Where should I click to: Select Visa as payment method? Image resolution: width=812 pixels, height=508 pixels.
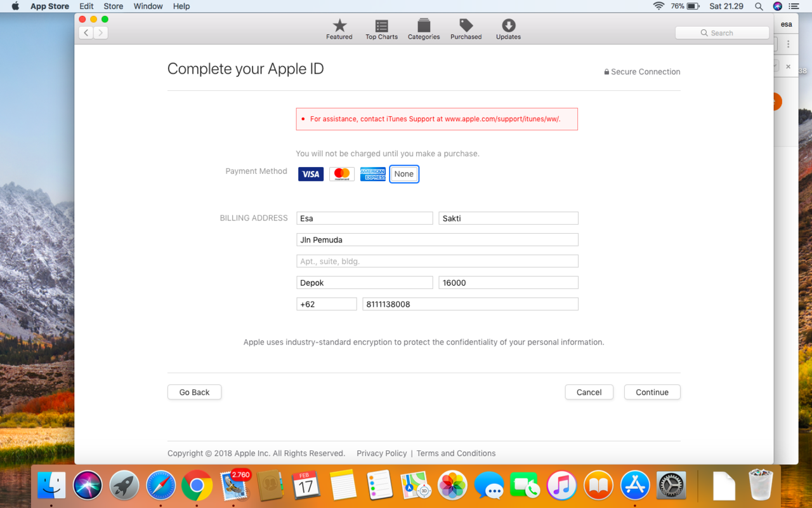coord(311,174)
